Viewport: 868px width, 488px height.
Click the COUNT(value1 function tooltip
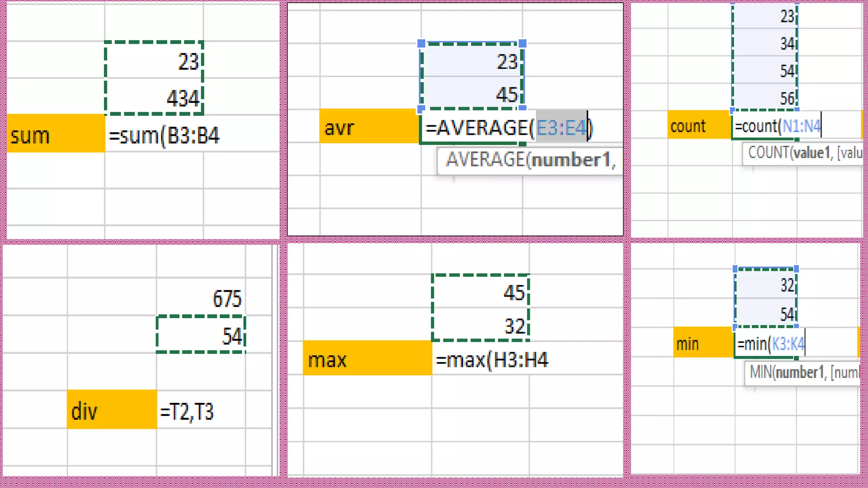click(x=803, y=152)
